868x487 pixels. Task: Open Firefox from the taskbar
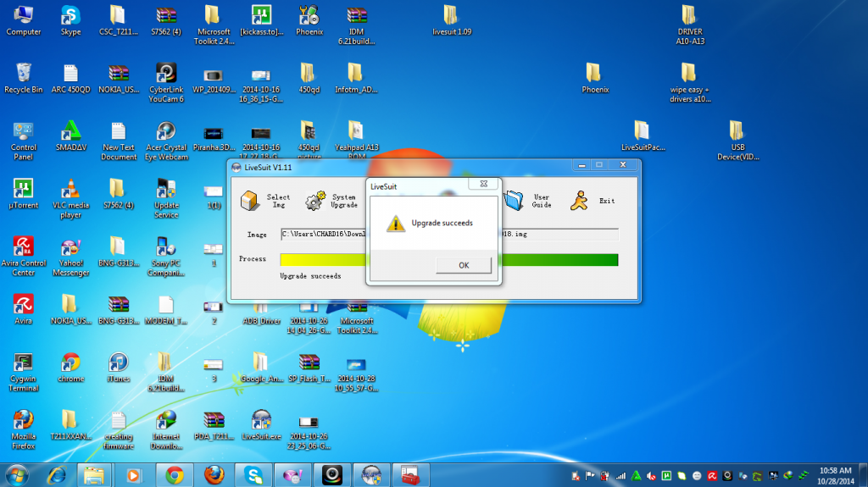coord(214,475)
